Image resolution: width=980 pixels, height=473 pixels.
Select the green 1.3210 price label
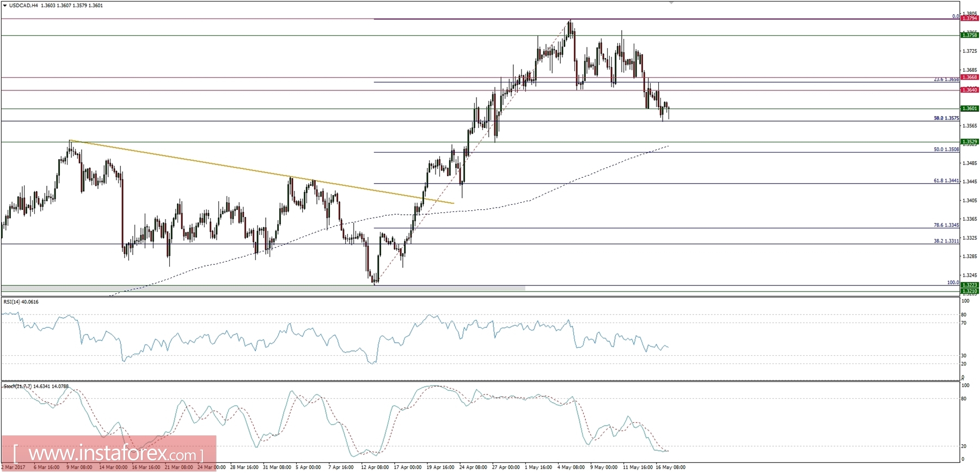tap(970, 291)
